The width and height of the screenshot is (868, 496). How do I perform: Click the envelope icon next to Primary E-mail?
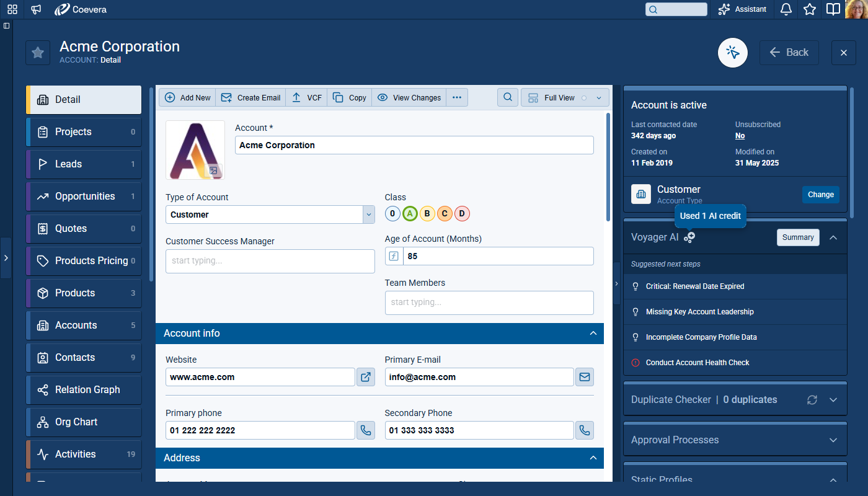584,377
